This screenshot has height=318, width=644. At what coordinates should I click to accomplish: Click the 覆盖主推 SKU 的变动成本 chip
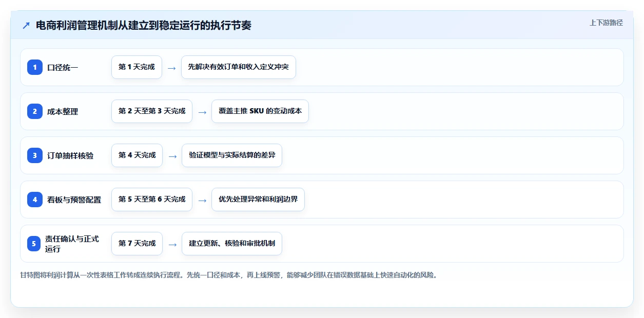[x=260, y=111]
